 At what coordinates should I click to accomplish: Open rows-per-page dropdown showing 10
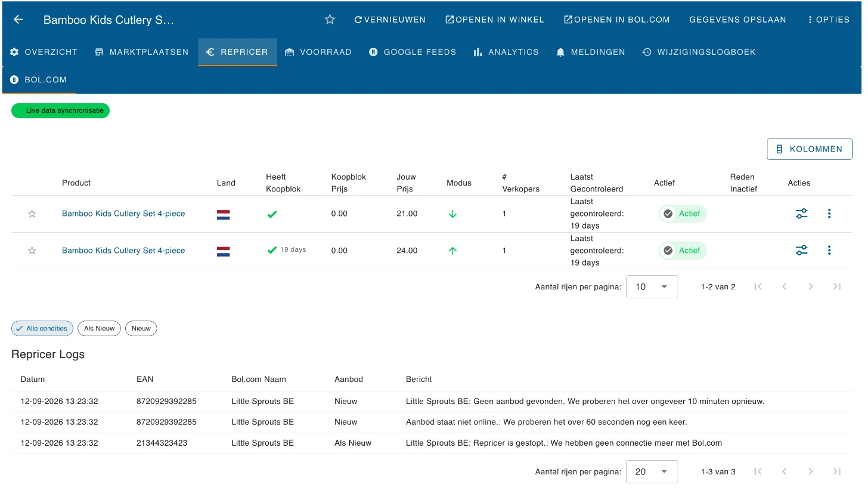(652, 287)
